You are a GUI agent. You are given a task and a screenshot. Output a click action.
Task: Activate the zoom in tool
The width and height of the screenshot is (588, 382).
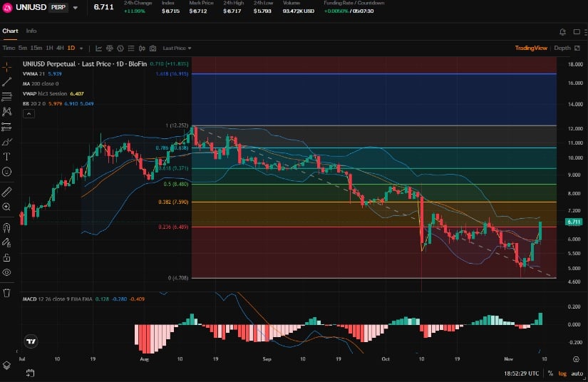click(x=7, y=207)
